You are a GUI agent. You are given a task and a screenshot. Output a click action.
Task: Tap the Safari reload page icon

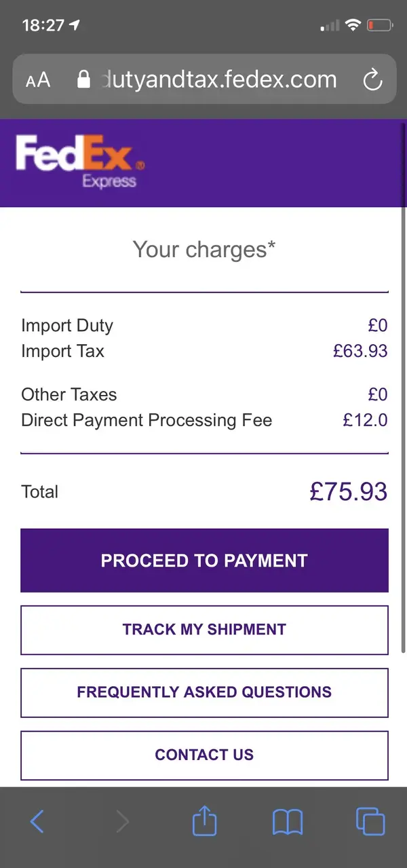tap(372, 80)
